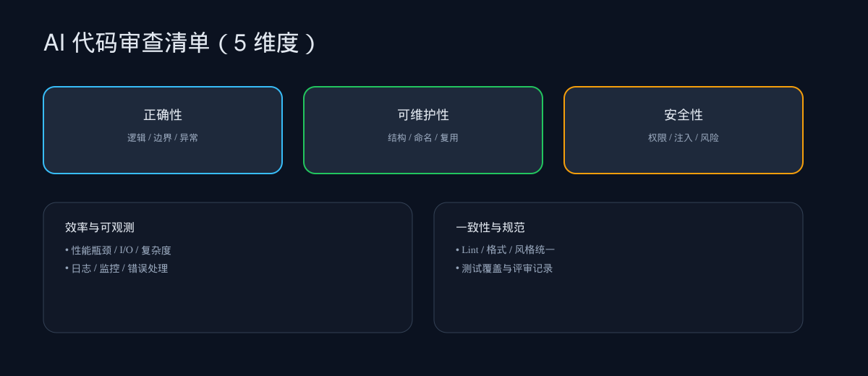Select the "边界" keyword in the blue card
The height and width of the screenshot is (376, 868).
click(x=163, y=138)
